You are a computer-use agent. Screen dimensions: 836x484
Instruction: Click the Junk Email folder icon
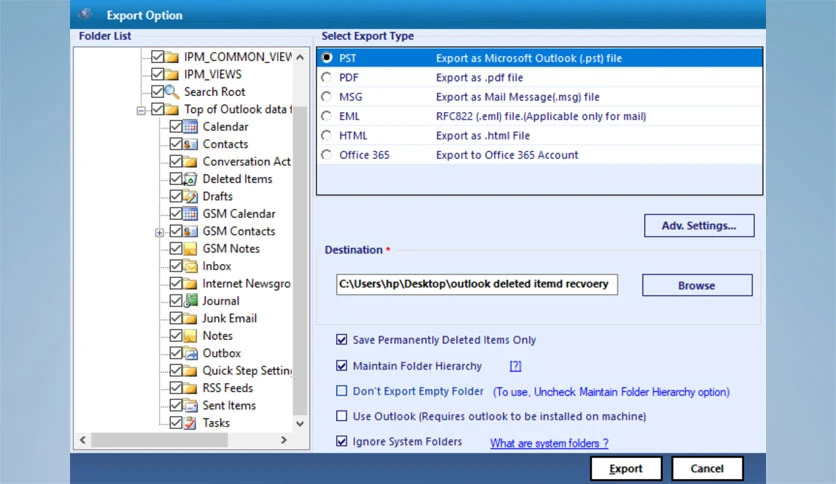(190, 319)
